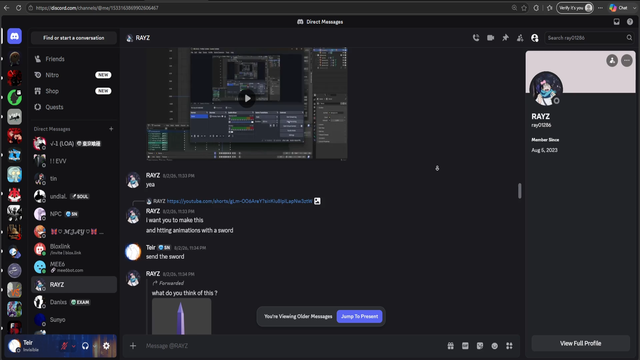Open DM with √-1 (LOA)
640x360 pixels.
[74, 143]
